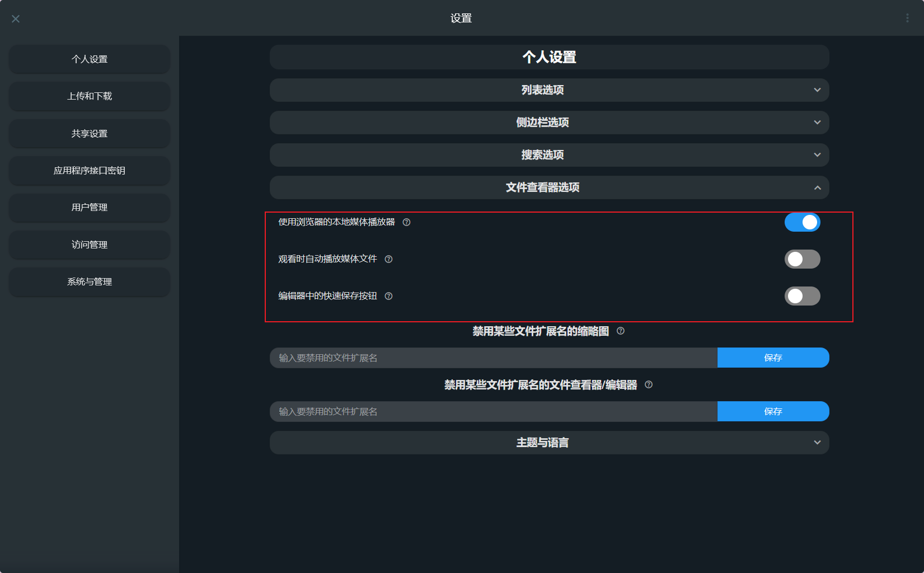Click the help icon beside 观看时自动播放媒体文件
This screenshot has width=924, height=573.
click(389, 259)
